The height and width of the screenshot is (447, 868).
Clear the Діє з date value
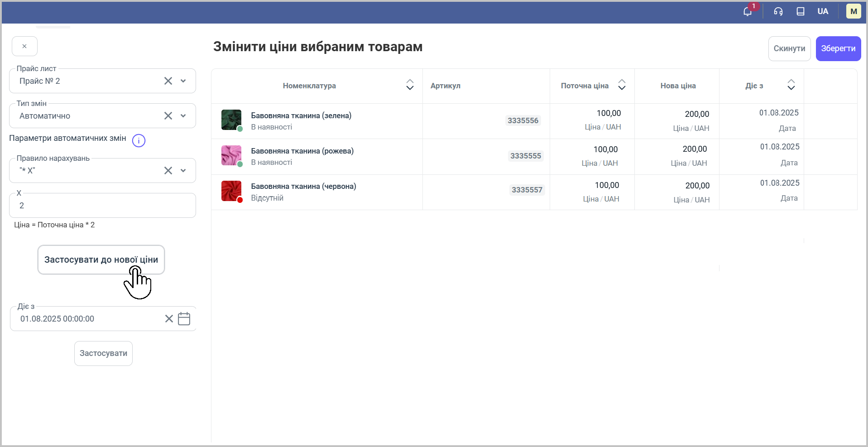(169, 319)
